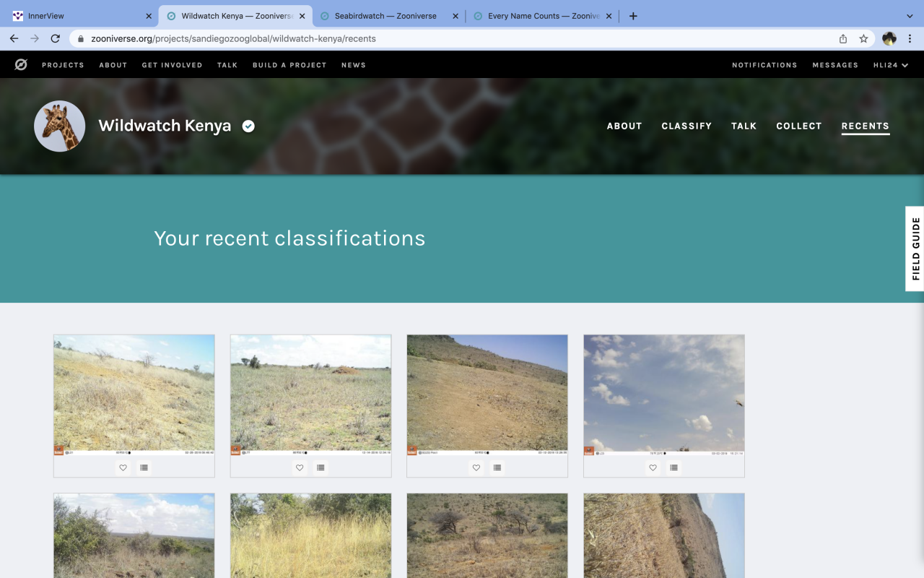The image size is (924, 578).
Task: Open the News menu item
Action: [x=354, y=65]
